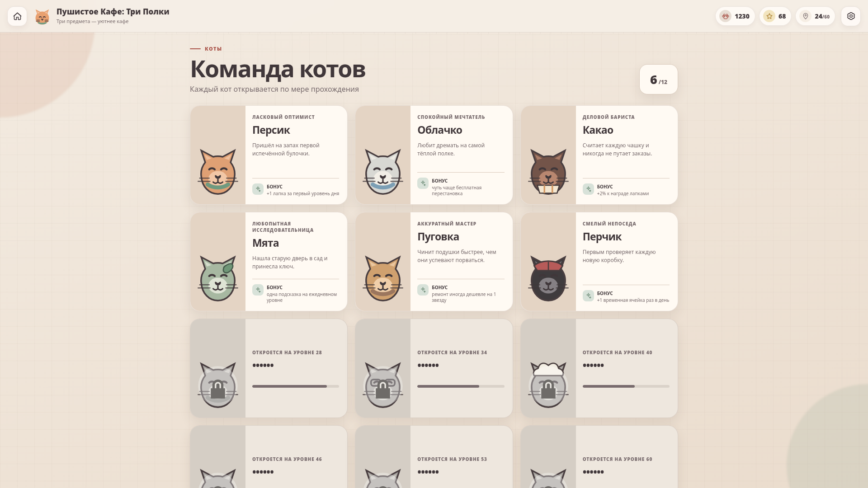Click locked cat for level 34
The image size is (868, 488).
pyautogui.click(x=383, y=385)
